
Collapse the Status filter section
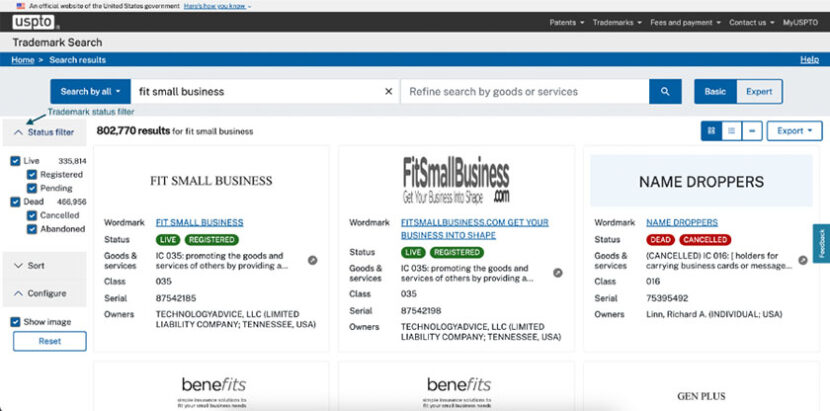point(44,132)
